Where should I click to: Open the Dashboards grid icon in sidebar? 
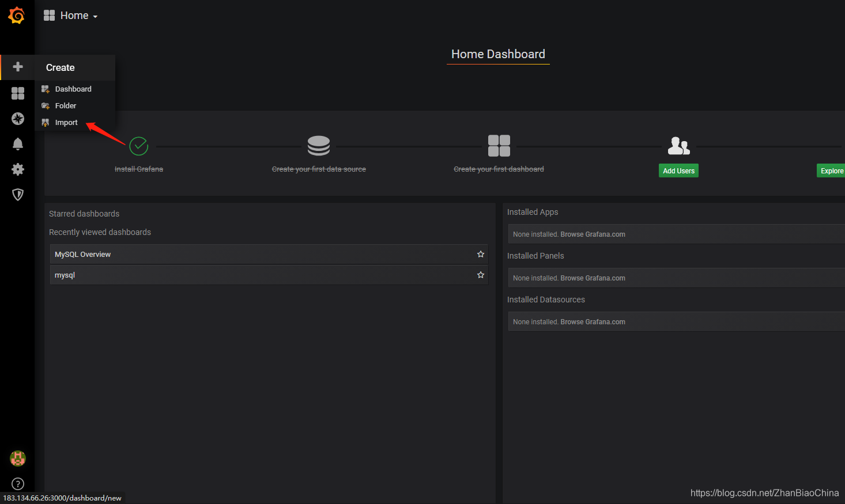point(18,93)
